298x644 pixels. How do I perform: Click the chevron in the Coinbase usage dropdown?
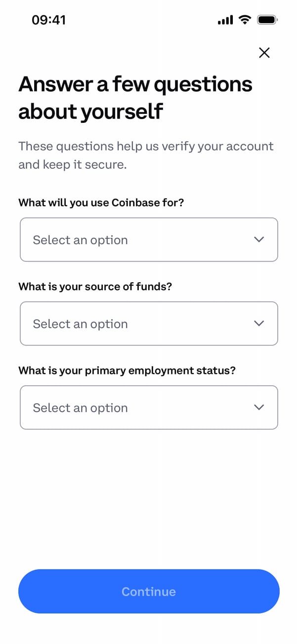click(258, 239)
